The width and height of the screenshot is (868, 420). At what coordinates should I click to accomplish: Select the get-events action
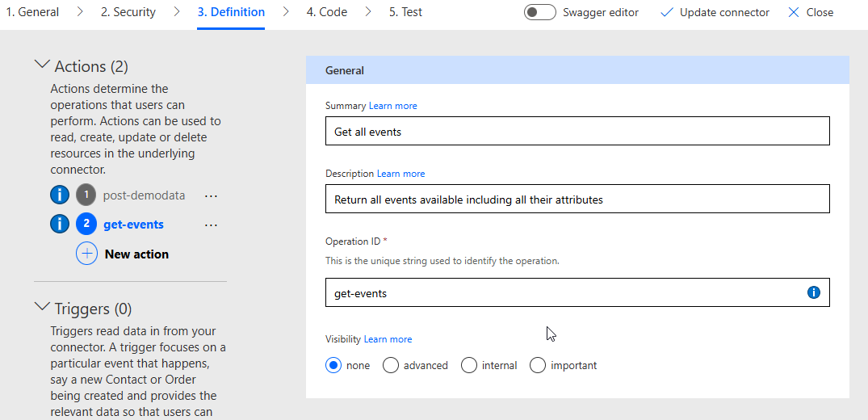point(133,225)
